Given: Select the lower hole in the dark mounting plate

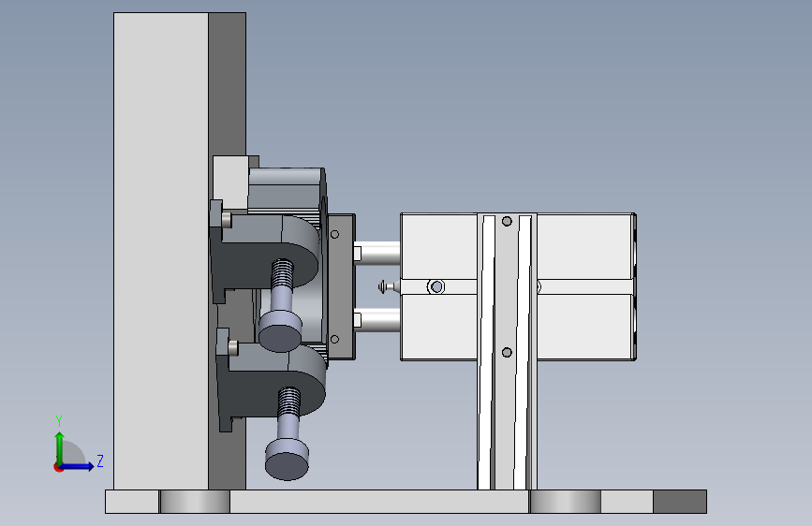Looking at the screenshot, I should pyautogui.click(x=334, y=339).
